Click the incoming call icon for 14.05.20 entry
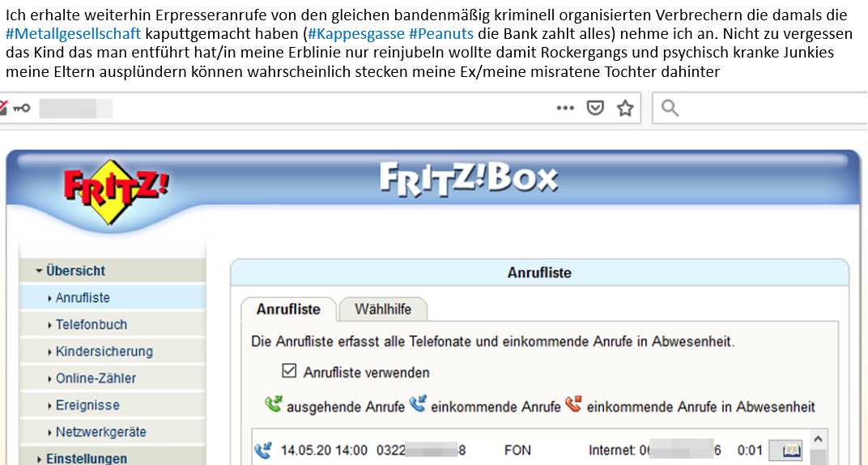This screenshot has width=868, height=465. coord(263,450)
